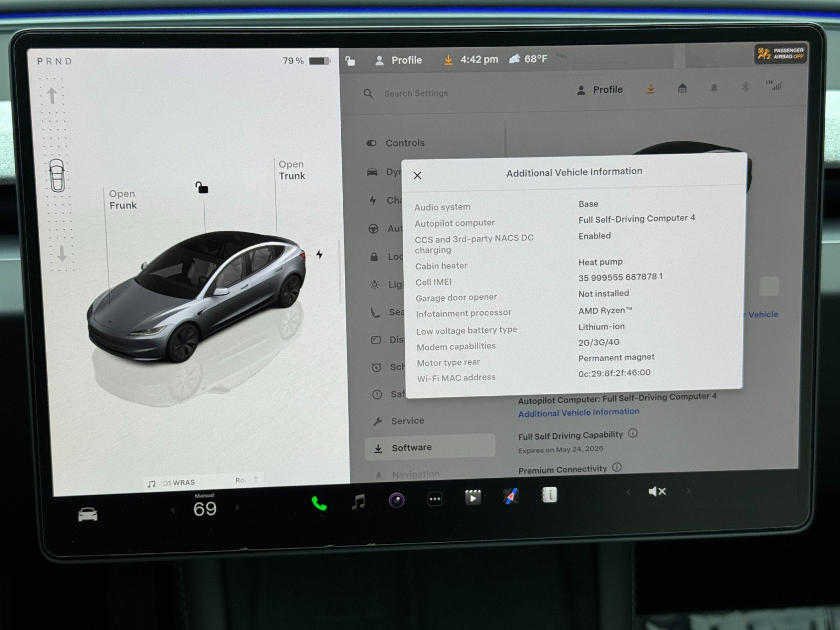The width and height of the screenshot is (840, 630).
Task: Tap Open Trunk
Action: (291, 170)
